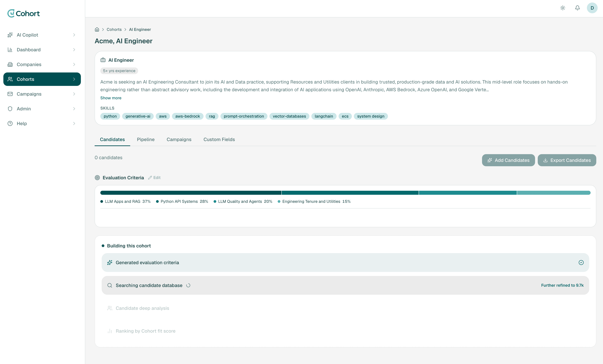The width and height of the screenshot is (603, 364).
Task: Expand the Companies chevron
Action: click(x=74, y=64)
